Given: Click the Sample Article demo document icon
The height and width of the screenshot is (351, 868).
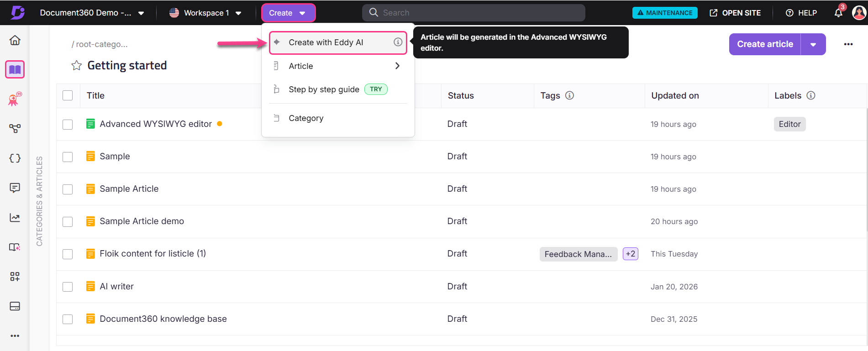Looking at the screenshot, I should pos(91,221).
